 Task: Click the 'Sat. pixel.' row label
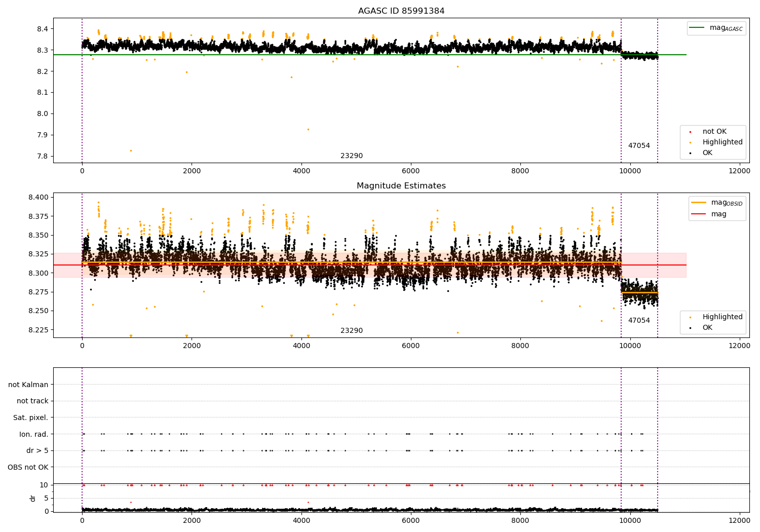click(x=31, y=418)
